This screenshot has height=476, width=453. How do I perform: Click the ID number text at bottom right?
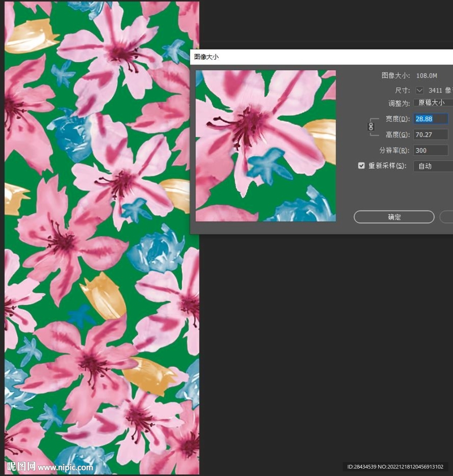click(395, 467)
